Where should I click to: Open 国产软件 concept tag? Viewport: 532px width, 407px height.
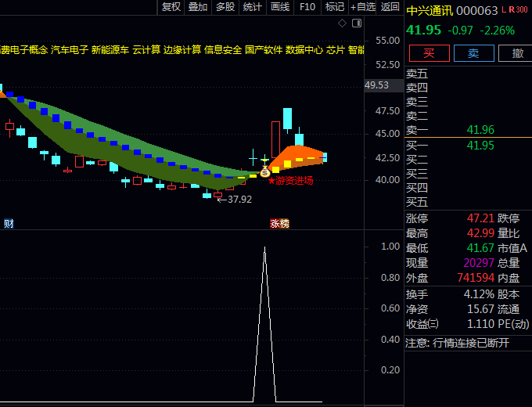click(x=264, y=50)
